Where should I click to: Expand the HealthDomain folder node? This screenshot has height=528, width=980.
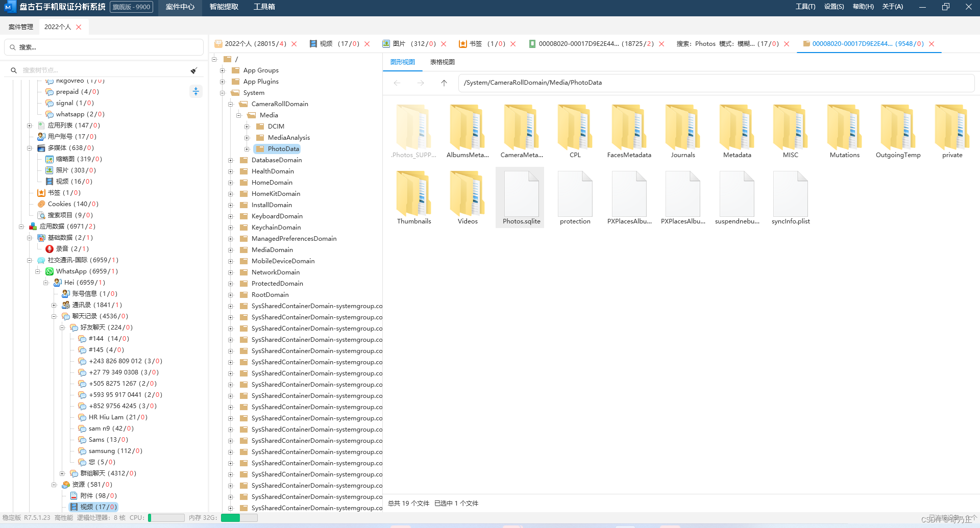[231, 171]
